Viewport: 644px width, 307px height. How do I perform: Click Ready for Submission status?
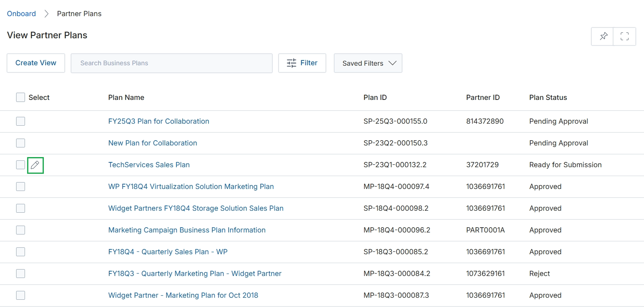point(565,165)
